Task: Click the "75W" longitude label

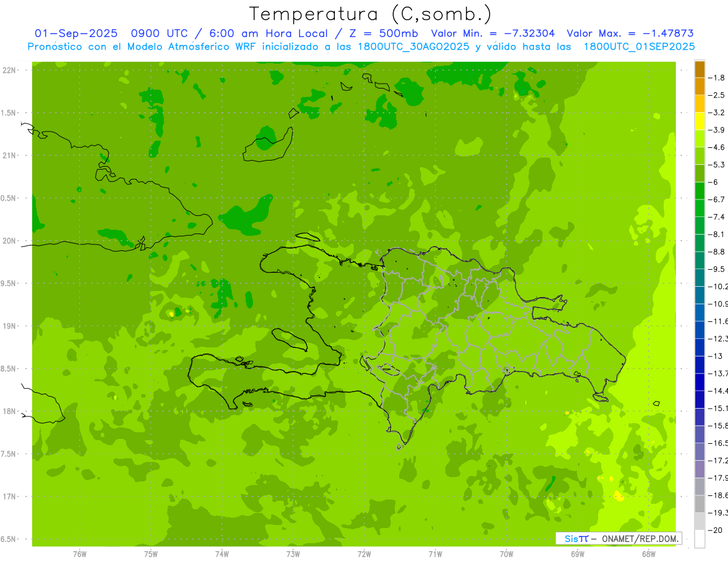Action: pyautogui.click(x=151, y=554)
